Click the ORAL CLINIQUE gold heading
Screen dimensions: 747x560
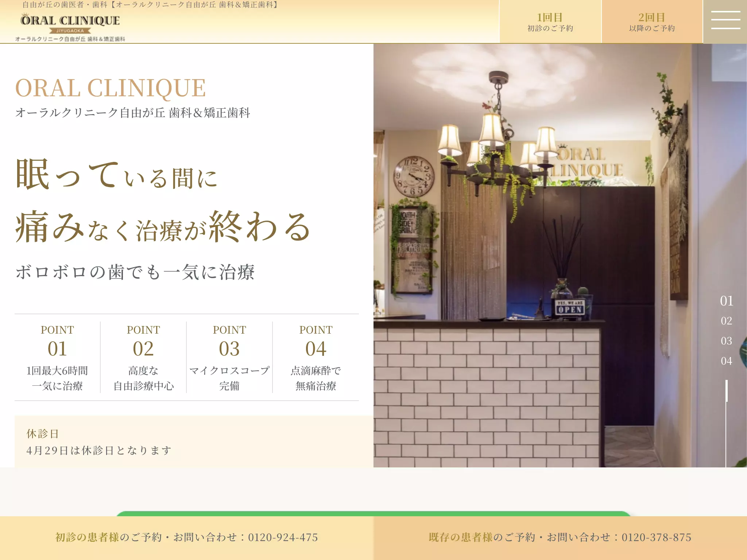tap(111, 88)
